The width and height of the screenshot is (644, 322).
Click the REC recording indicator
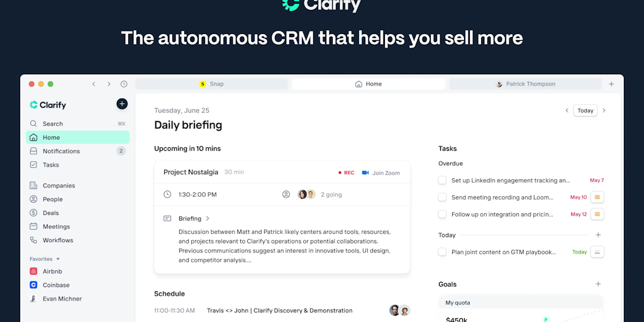coord(347,173)
